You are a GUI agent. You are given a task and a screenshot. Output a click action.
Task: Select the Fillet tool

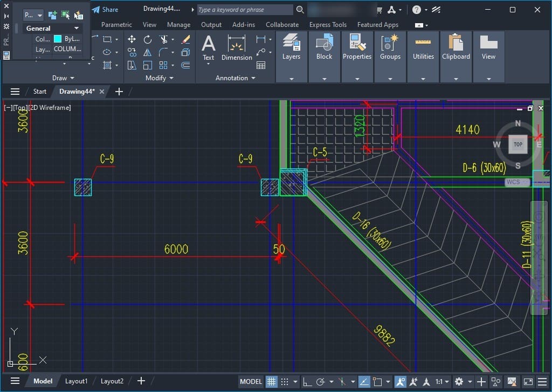point(163,52)
